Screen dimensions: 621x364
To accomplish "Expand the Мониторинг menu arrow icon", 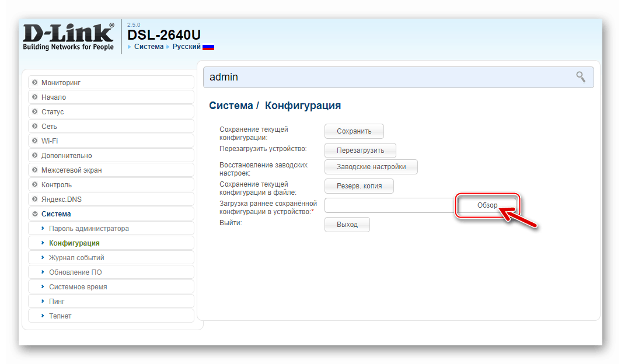I will (x=35, y=82).
